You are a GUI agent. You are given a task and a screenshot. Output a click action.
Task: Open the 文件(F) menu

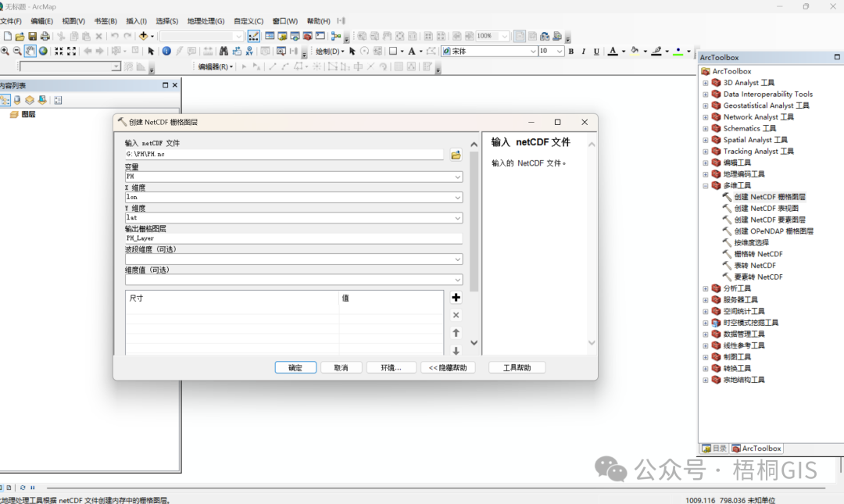[11, 21]
